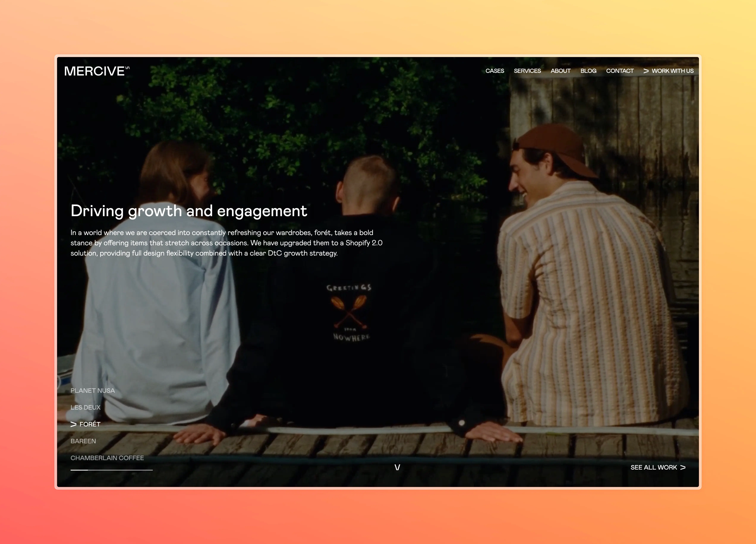
Task: Go to the Services page
Action: point(527,71)
